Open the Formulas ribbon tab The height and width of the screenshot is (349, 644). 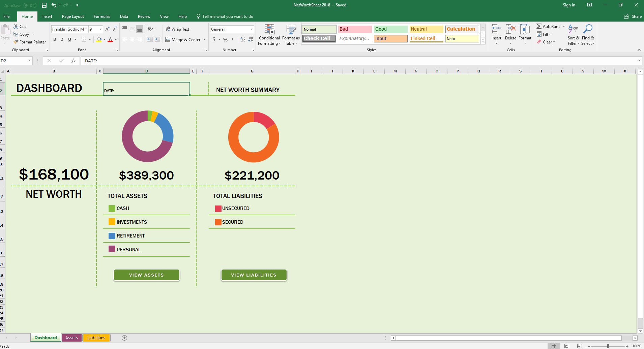click(102, 17)
